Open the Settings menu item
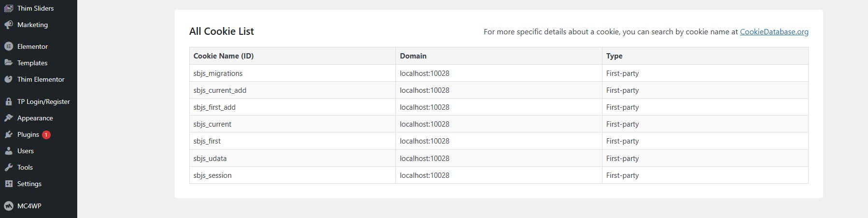Image resolution: width=868 pixels, height=218 pixels. [29, 184]
